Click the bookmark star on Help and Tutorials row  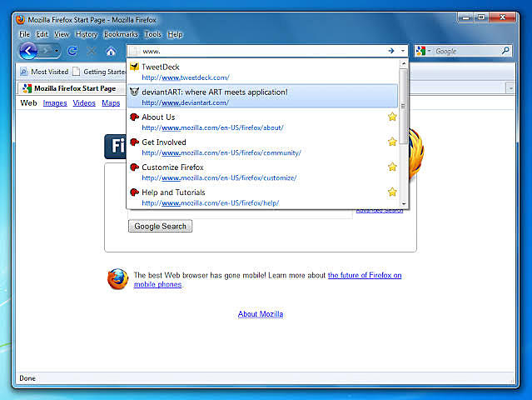[392, 192]
